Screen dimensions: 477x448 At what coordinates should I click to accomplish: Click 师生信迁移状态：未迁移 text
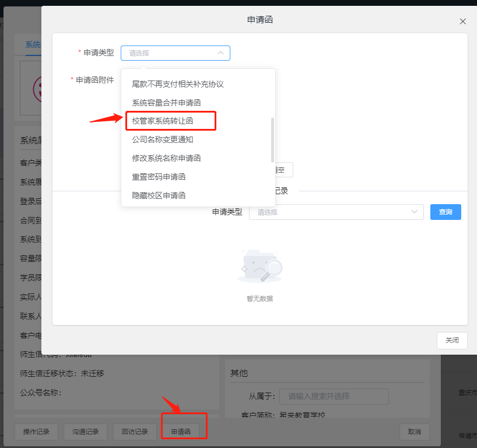pos(62,373)
